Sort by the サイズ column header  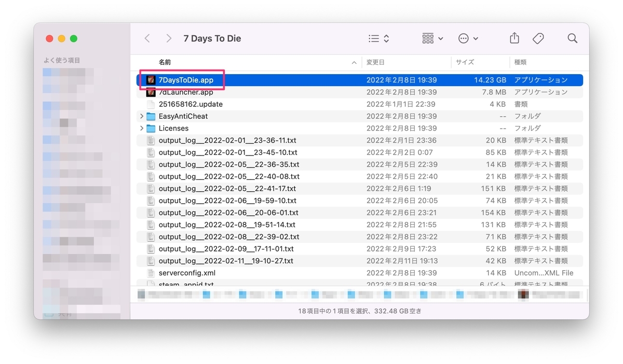[465, 62]
